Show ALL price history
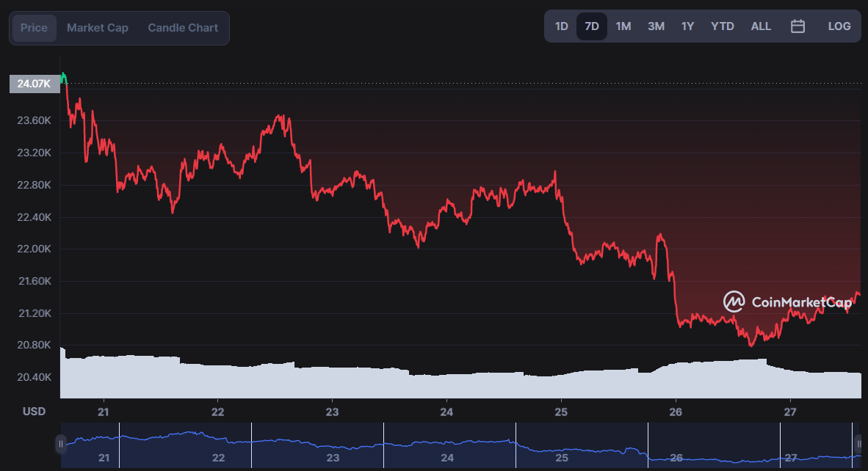The width and height of the screenshot is (868, 471). click(761, 26)
